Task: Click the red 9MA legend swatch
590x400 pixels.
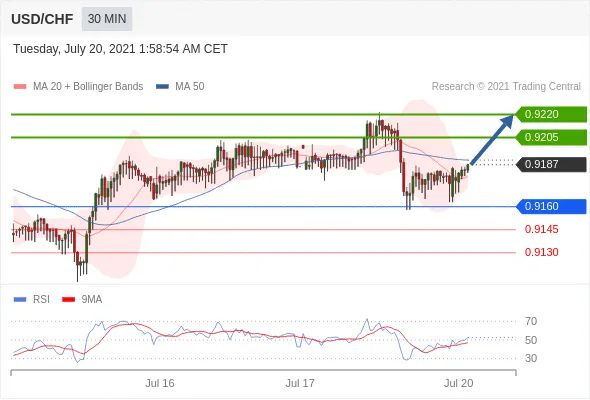Action: (68, 300)
